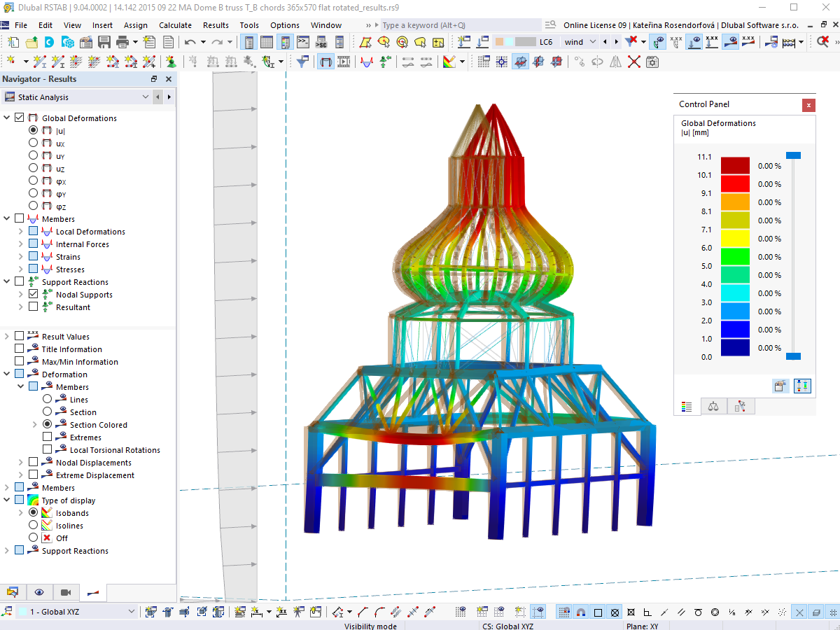Expand the Section Colored node
The height and width of the screenshot is (630, 840).
tap(34, 424)
